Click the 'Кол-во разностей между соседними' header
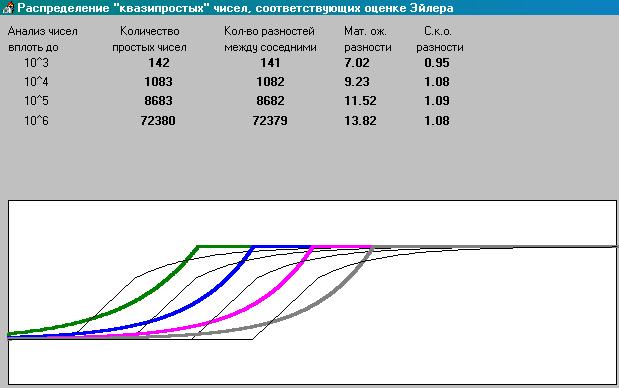619x388 pixels. coord(270,39)
